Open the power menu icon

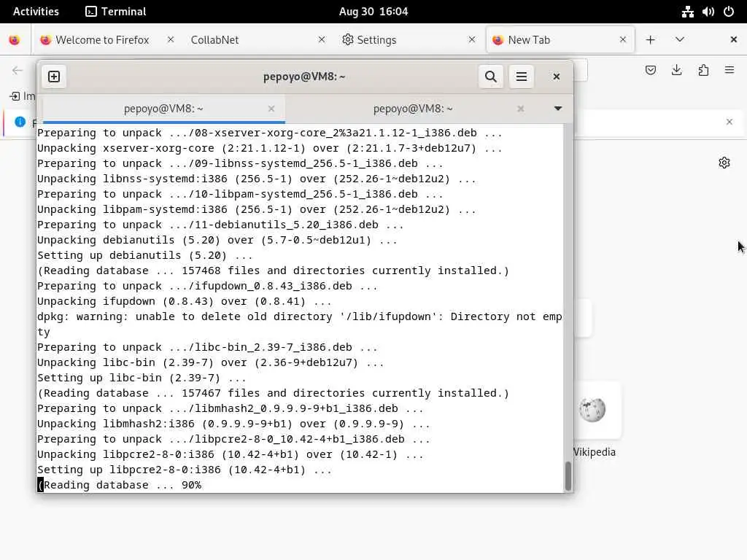pyautogui.click(x=729, y=12)
